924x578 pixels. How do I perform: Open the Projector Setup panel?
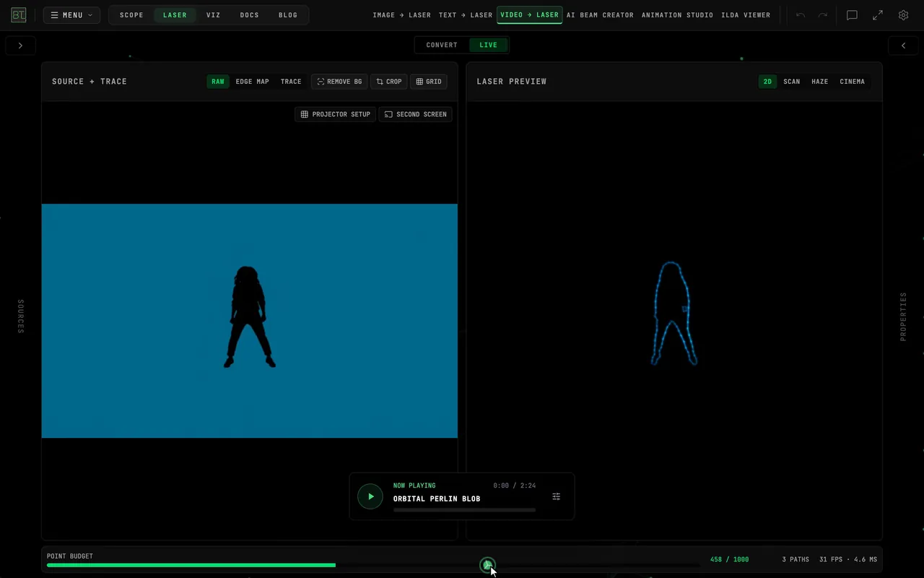point(335,114)
